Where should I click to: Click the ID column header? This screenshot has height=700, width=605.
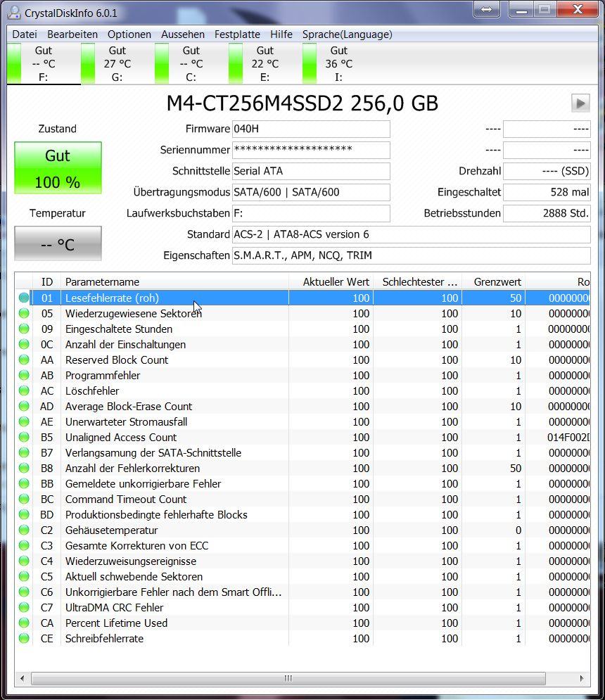pos(47,281)
